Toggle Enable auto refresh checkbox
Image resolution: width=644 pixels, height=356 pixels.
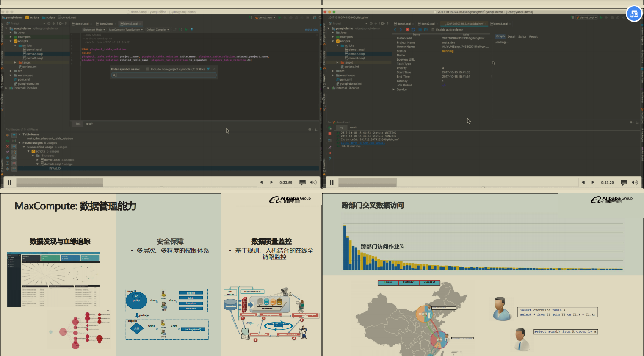click(433, 30)
